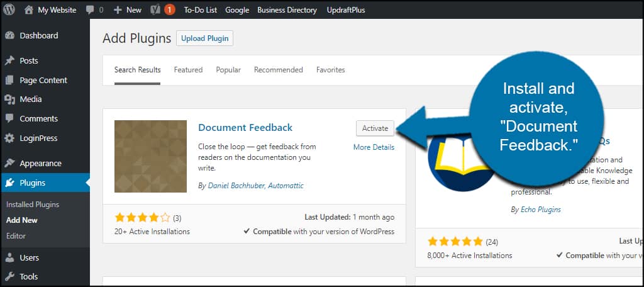Open More Details for Document Feedback

pyautogui.click(x=374, y=147)
